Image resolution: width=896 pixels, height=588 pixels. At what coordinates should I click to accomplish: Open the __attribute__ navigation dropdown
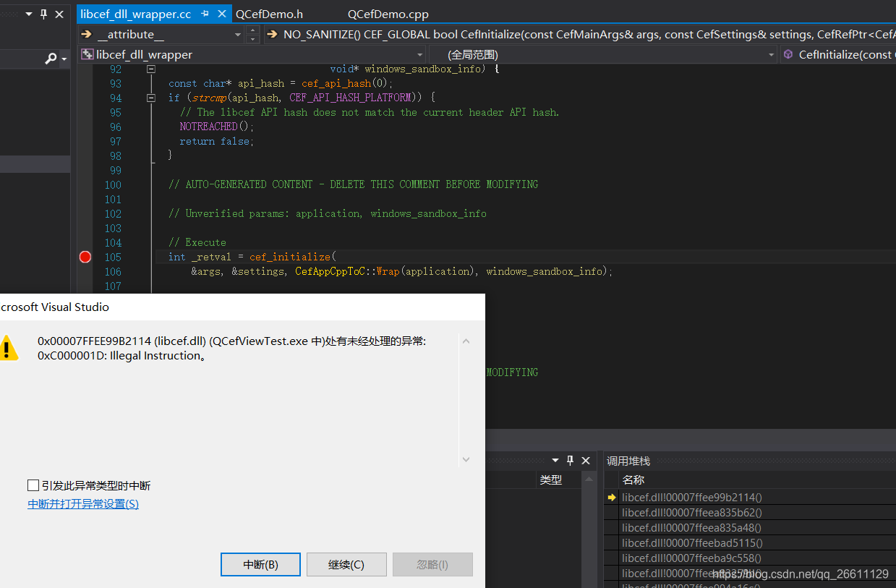(237, 34)
